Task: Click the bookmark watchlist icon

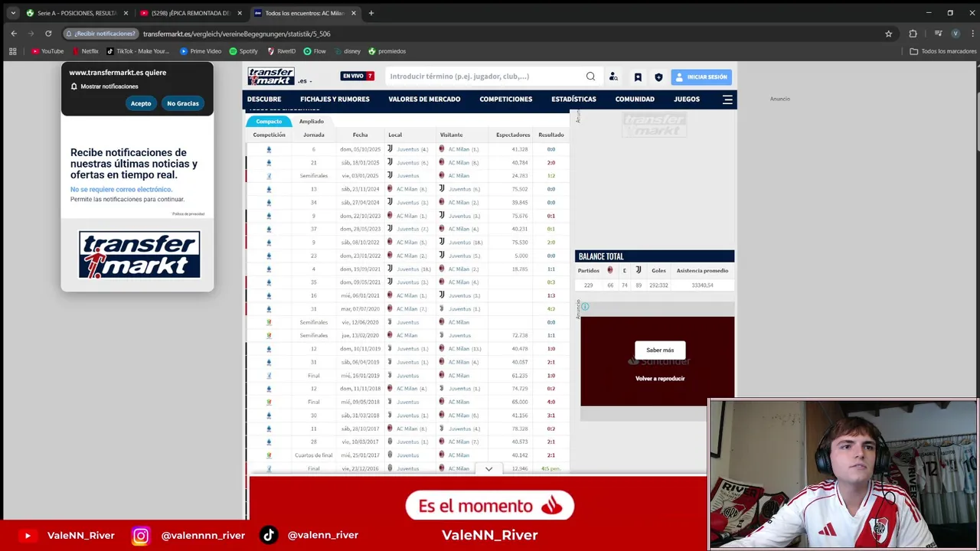Action: tap(638, 77)
